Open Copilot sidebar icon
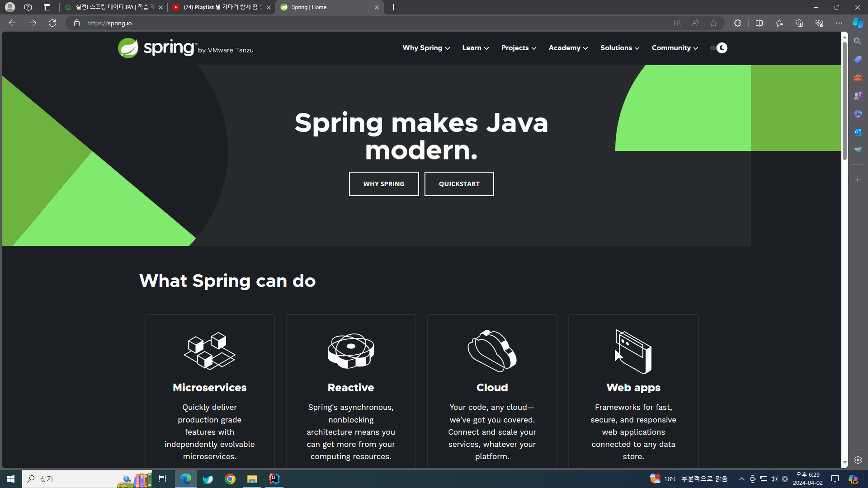 click(x=858, y=23)
